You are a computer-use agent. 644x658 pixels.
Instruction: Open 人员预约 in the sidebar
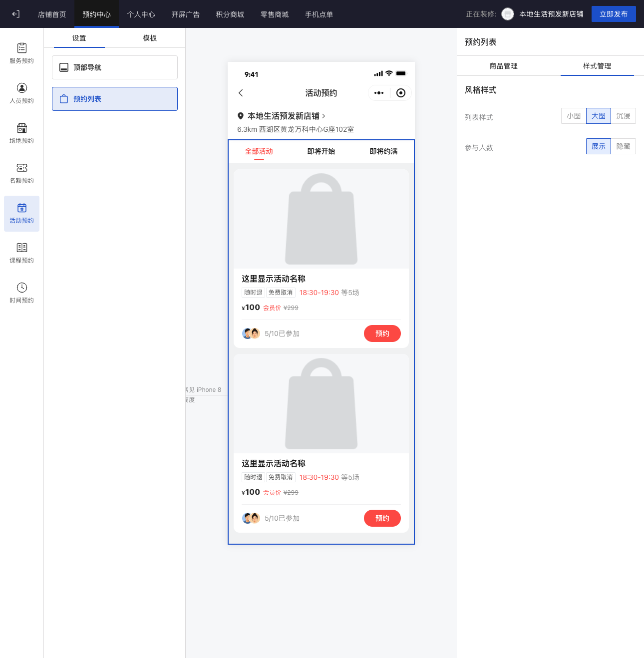click(21, 93)
